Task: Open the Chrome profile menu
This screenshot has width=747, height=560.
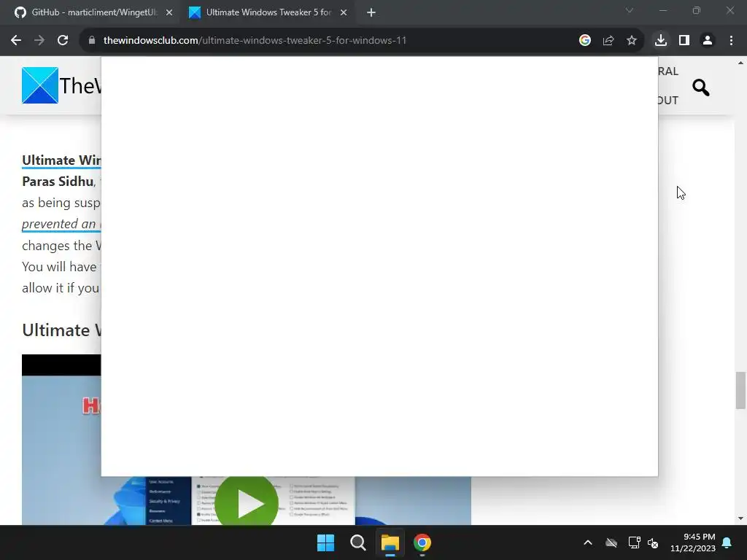Action: 708,41
